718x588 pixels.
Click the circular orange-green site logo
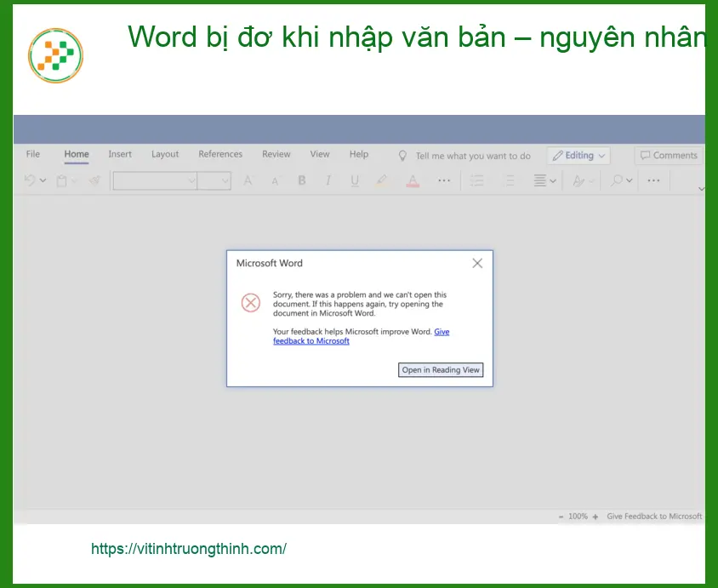(x=55, y=55)
